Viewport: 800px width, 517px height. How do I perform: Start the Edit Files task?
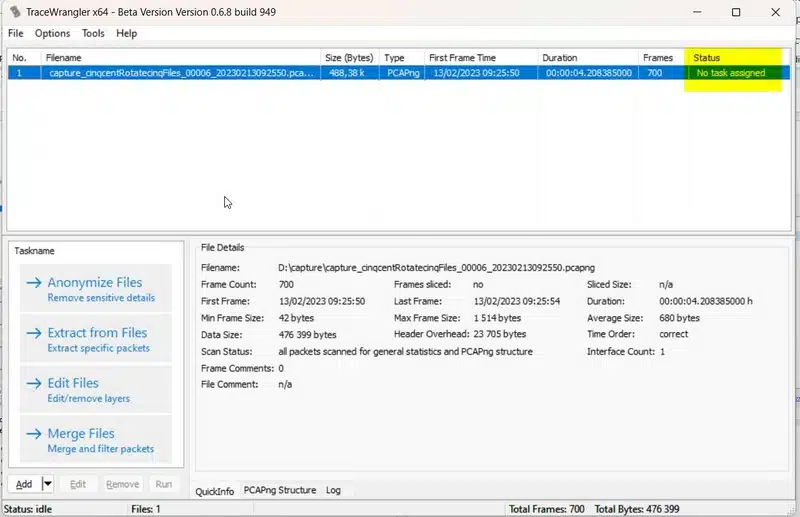click(x=96, y=389)
